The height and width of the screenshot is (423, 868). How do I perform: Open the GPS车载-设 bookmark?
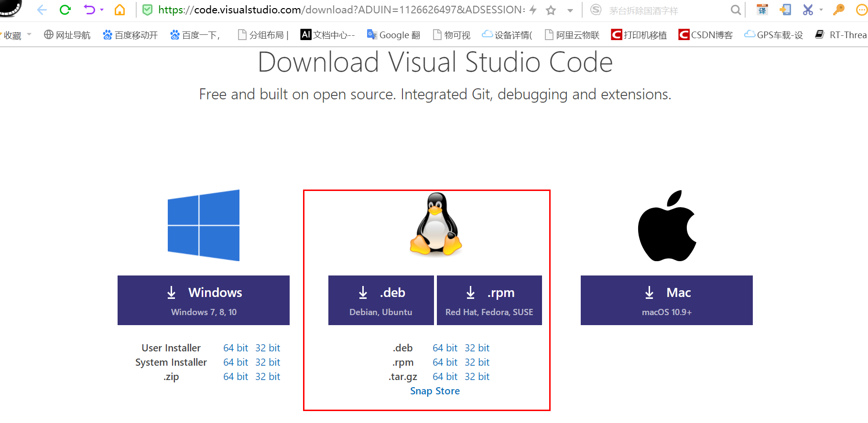coord(774,35)
